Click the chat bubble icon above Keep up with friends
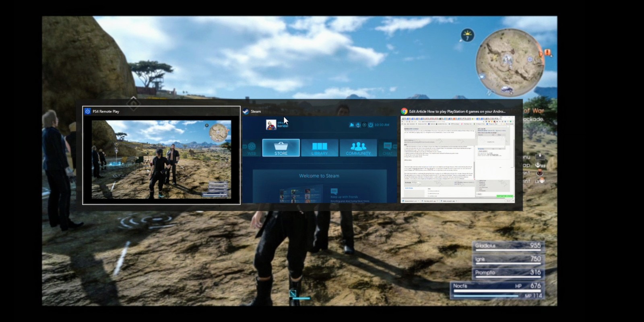This screenshot has width=644, height=322. point(334,192)
